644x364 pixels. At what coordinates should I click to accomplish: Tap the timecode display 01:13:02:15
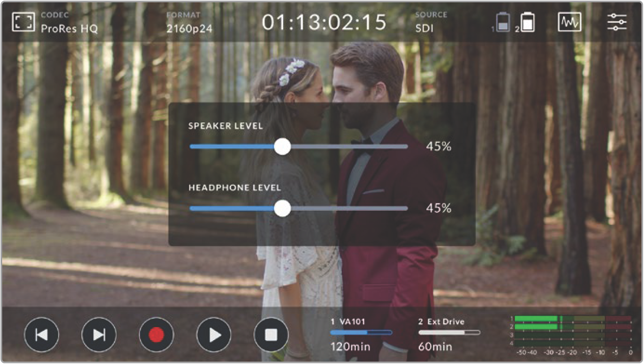point(324,23)
